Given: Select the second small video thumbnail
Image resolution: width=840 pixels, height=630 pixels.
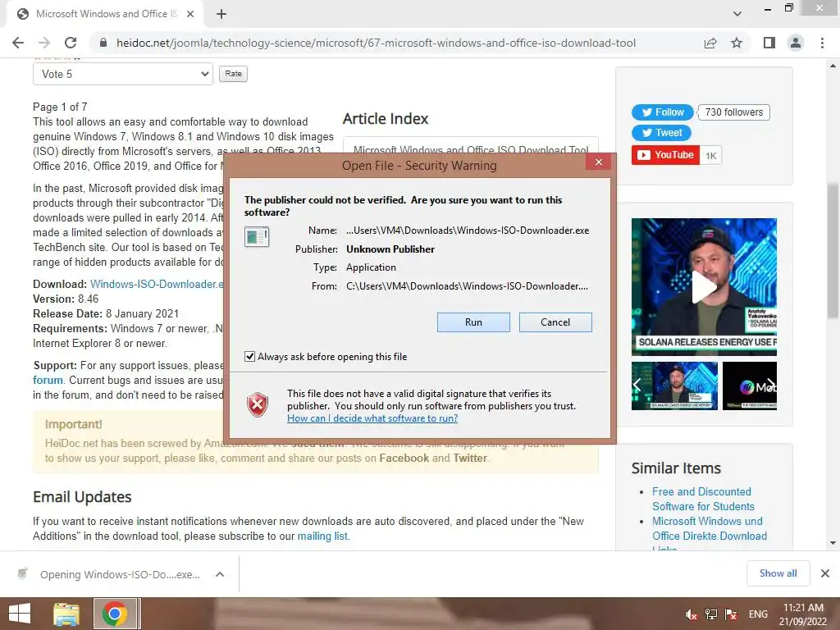Looking at the screenshot, I should coord(750,386).
